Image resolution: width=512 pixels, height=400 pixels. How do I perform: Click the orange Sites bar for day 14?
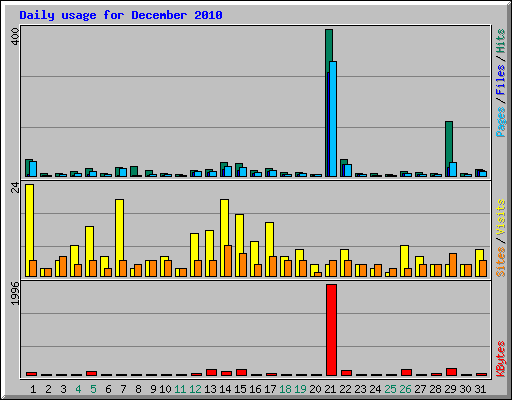[x=228, y=261]
